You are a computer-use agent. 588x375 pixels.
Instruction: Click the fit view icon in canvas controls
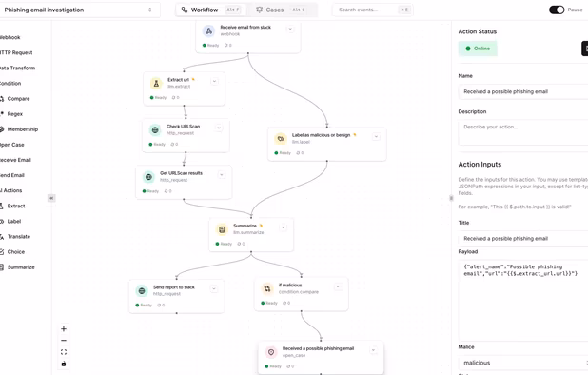tap(64, 352)
